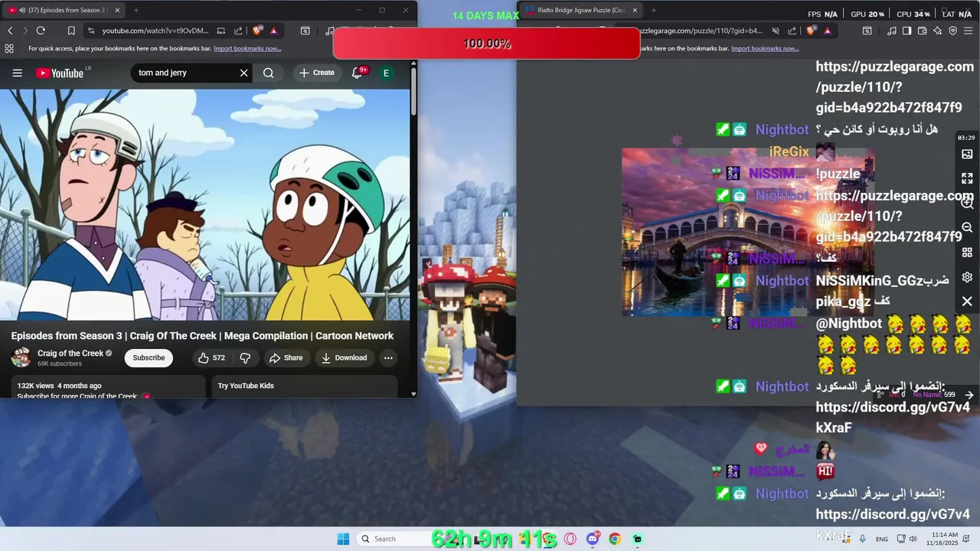
Task: Share the YouTube page from address bar
Action: [238, 31]
